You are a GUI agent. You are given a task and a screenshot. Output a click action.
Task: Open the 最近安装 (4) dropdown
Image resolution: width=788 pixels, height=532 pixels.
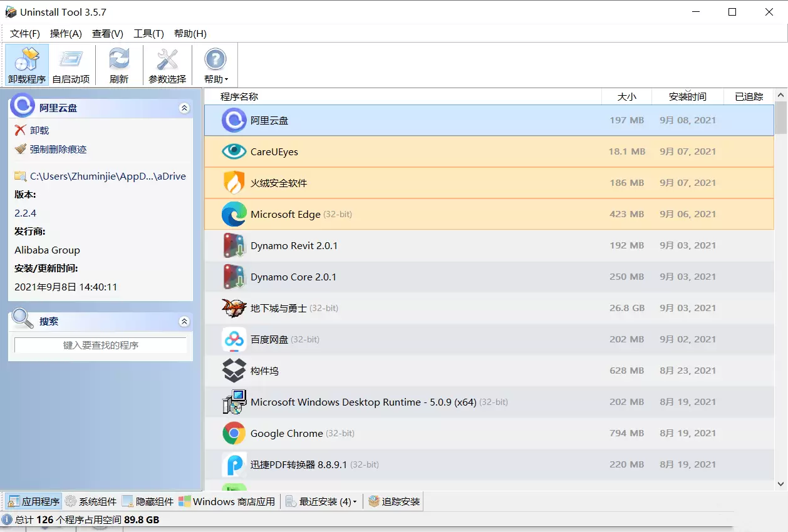click(321, 501)
